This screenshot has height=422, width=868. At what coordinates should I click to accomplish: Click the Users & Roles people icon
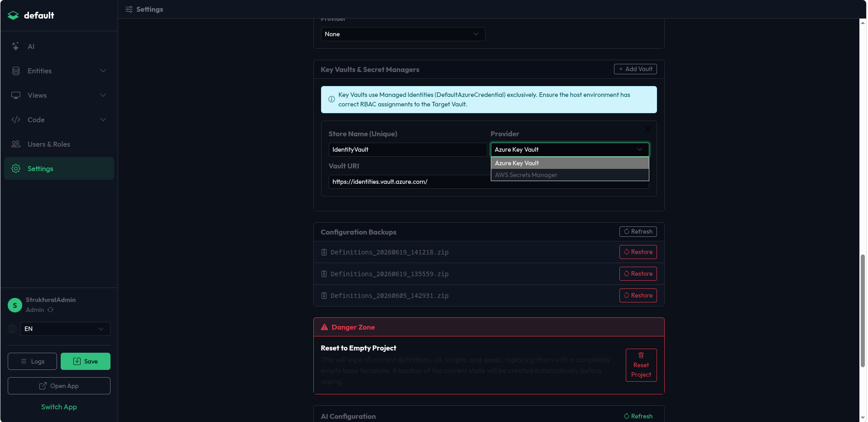coord(16,144)
